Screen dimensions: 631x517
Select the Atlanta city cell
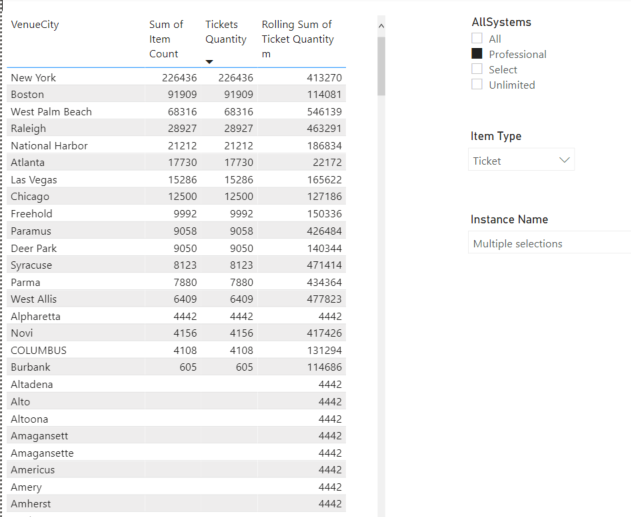[27, 163]
